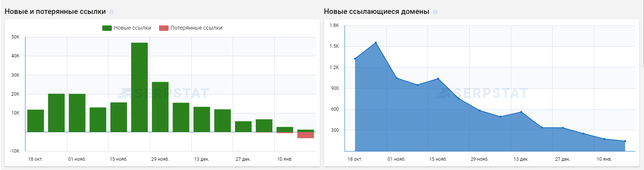Click the 'Новые и потерянные ссылки' heading
Viewport: 644px width, 170px height.
tap(55, 12)
